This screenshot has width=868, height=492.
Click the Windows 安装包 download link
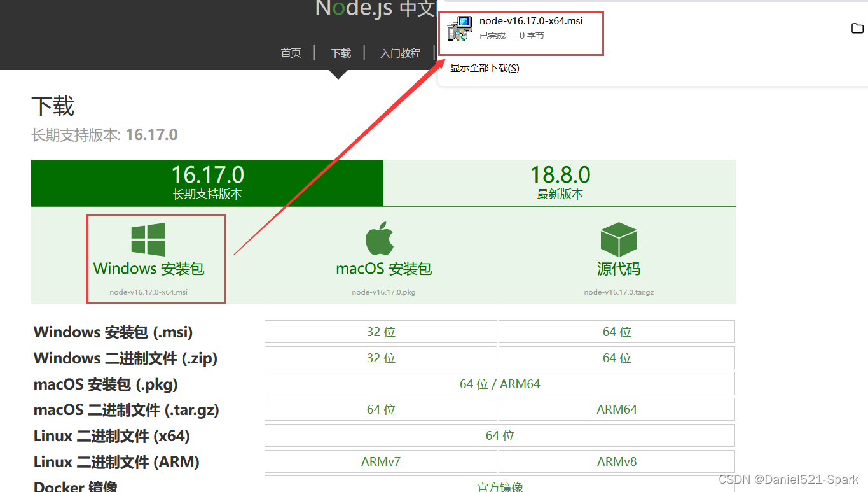coord(149,268)
